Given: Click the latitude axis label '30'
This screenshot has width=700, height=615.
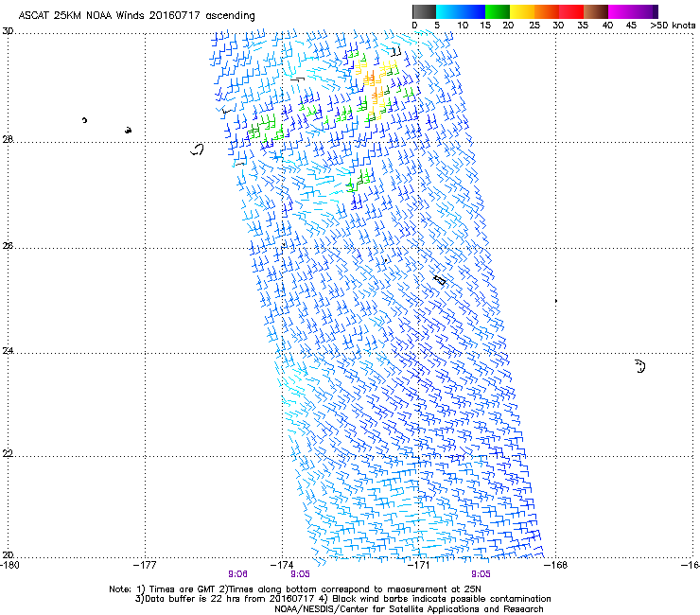Looking at the screenshot, I should pyautogui.click(x=8, y=31).
